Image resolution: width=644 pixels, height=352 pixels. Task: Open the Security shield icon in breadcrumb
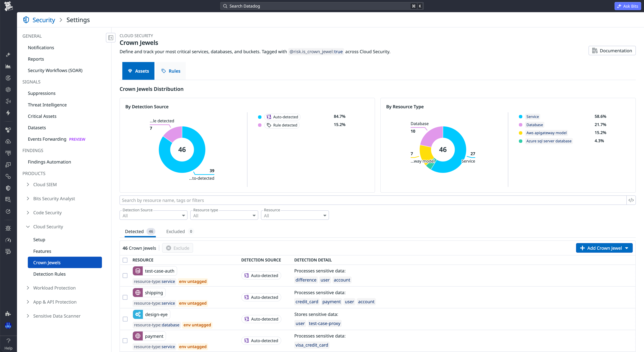(x=26, y=20)
